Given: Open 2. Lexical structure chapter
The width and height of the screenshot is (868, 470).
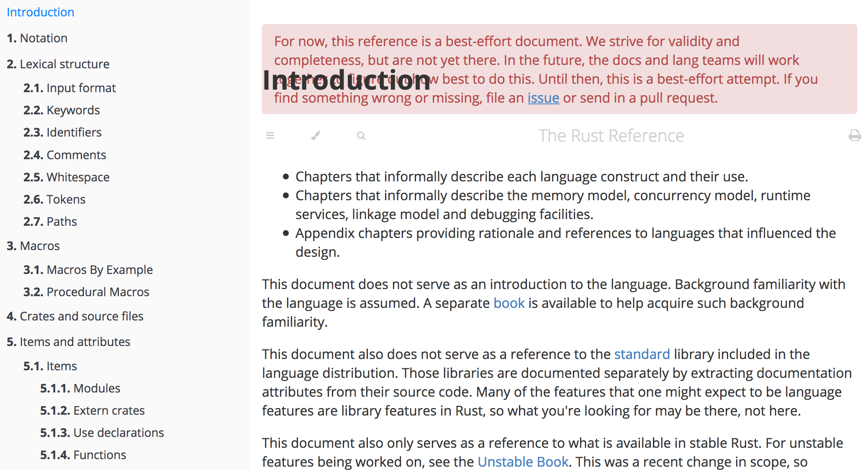Looking at the screenshot, I should tap(58, 64).
